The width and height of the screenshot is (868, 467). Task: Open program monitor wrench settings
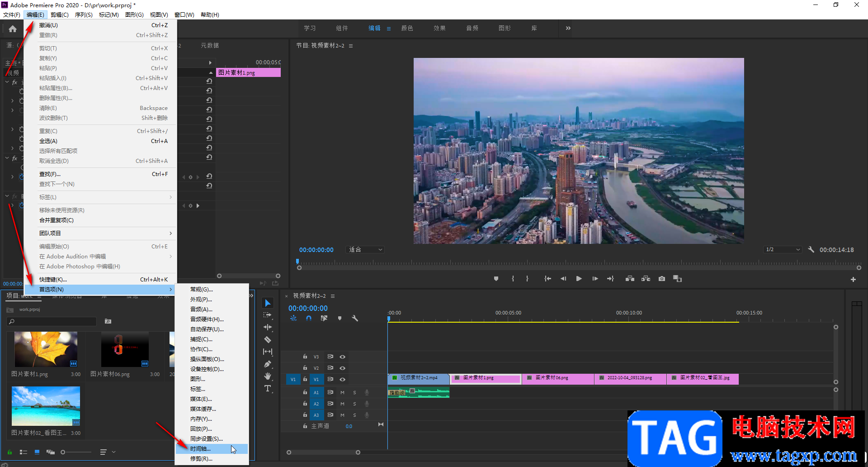click(811, 250)
